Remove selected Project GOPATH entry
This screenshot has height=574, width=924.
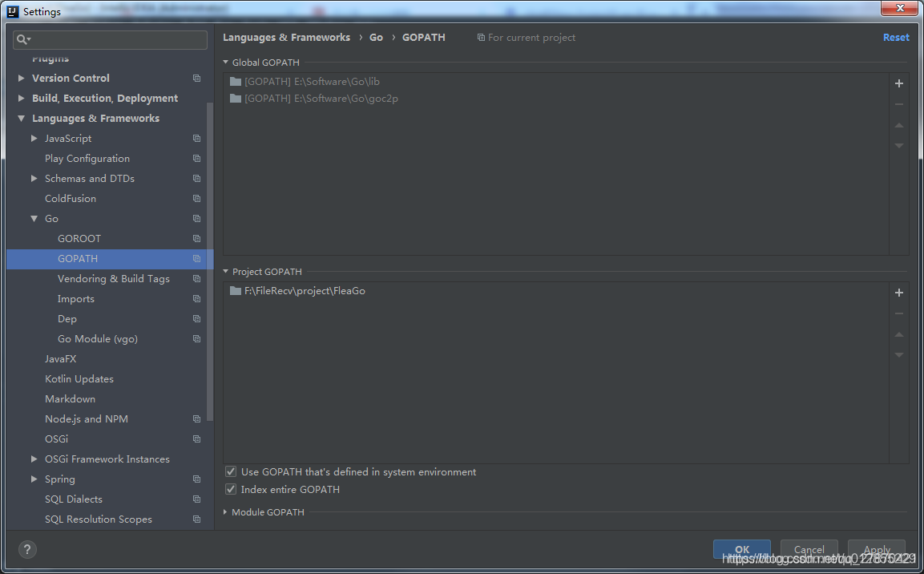[898, 313]
